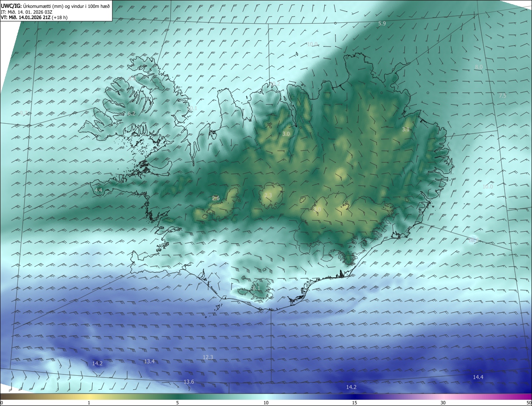Click the color scale tick label 1
Image resolution: width=532 pixels, height=406 pixels.
pyautogui.click(x=89, y=403)
